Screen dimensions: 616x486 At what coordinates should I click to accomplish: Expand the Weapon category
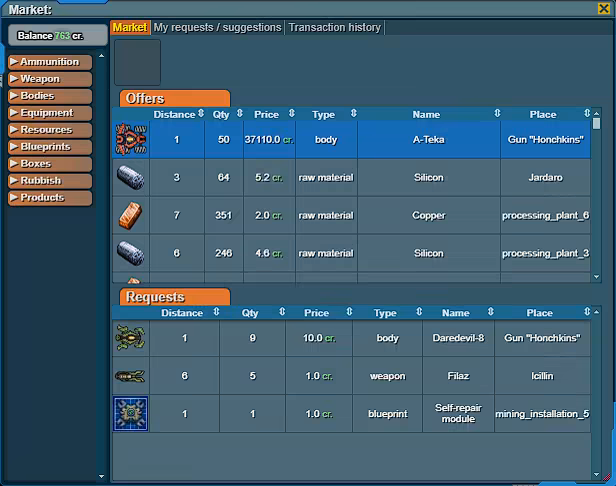[51, 79]
